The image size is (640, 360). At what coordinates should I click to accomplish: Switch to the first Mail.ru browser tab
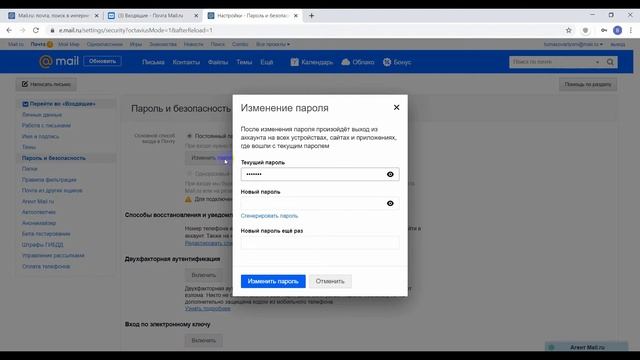tap(53, 16)
